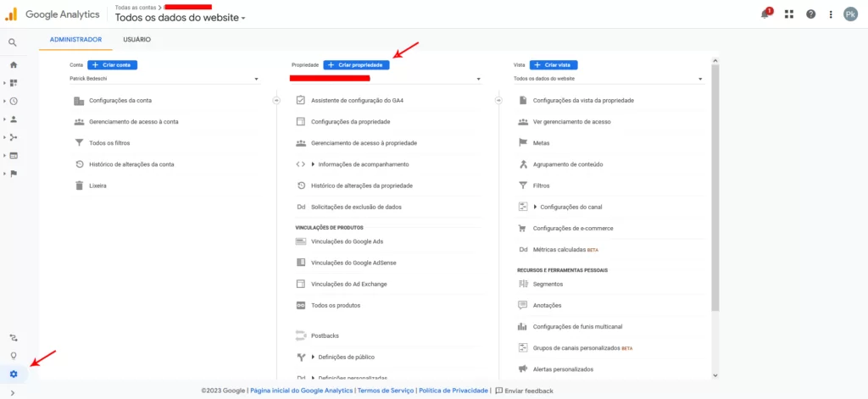The height and width of the screenshot is (399, 868).
Task: Open the Patrick Bedeschi account dropdown
Action: [x=164, y=79]
